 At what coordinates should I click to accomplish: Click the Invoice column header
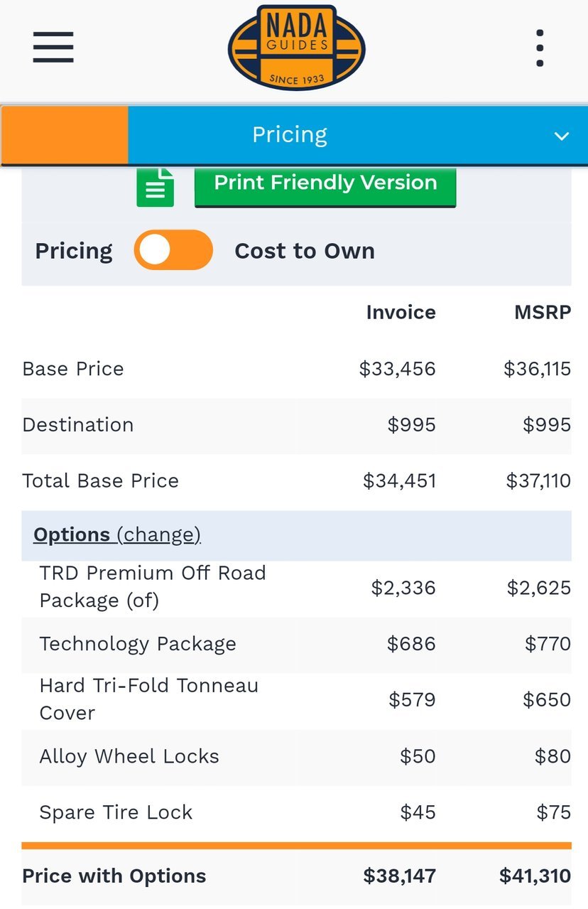click(x=401, y=313)
